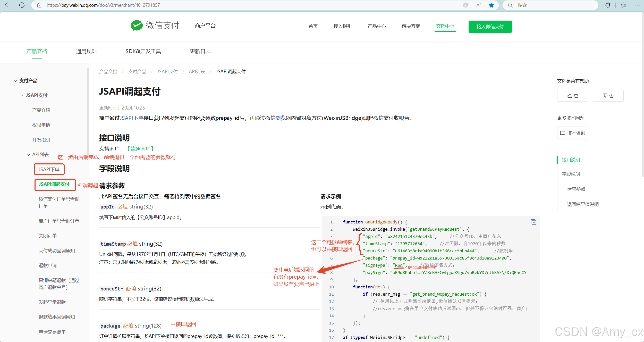644x342 pixels.
Task: Click the green 接入微信支付 button
Action: point(490,27)
